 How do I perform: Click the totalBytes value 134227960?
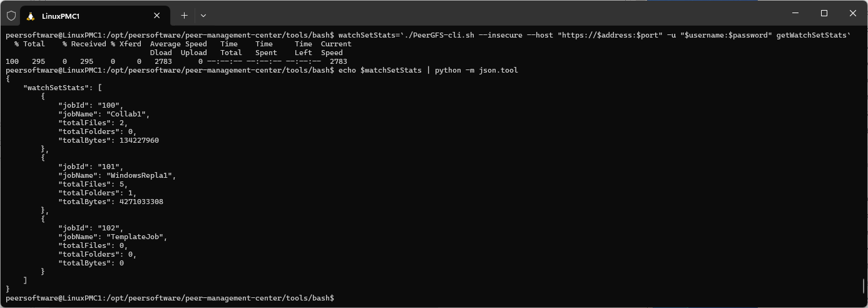[139, 140]
